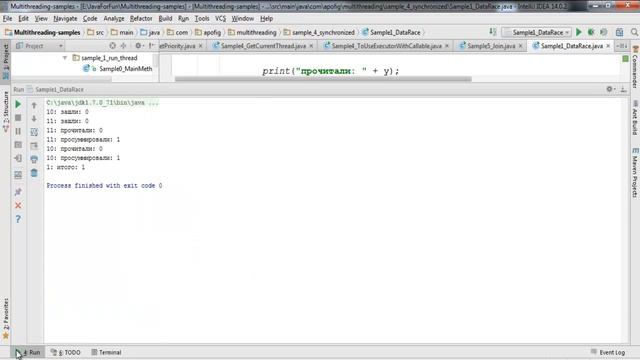Screen dimensions: 640x360
Task: Click the Down stack trace arrow
Action: [34, 118]
